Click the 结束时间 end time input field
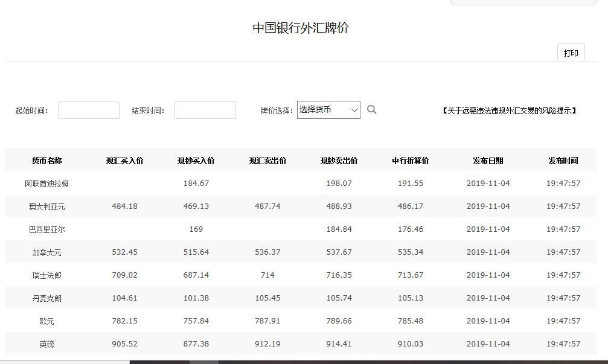The image size is (608, 364). (x=205, y=110)
